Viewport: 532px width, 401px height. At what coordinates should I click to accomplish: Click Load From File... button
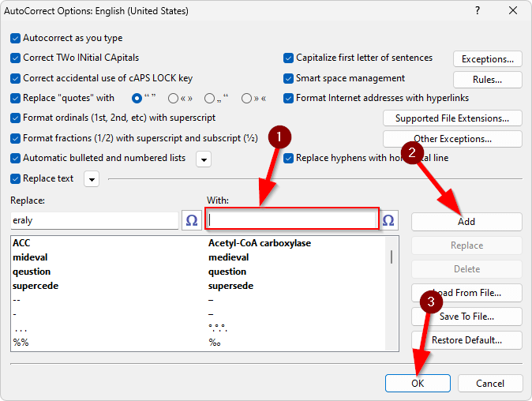tap(466, 293)
